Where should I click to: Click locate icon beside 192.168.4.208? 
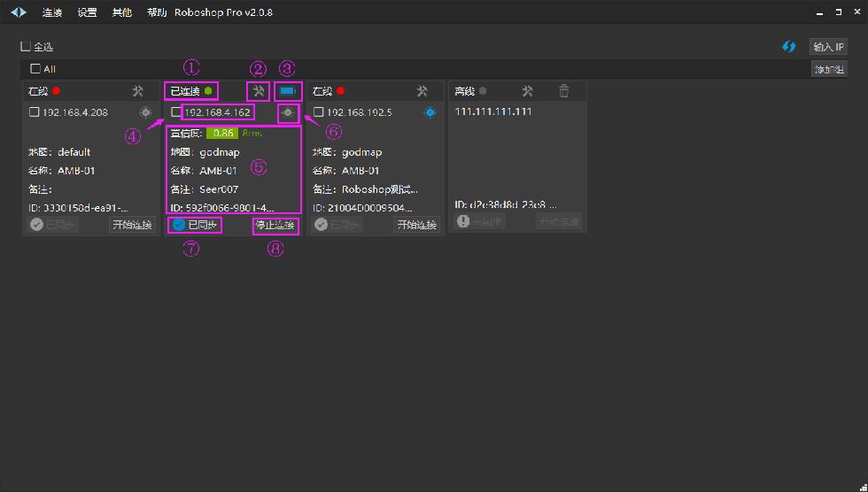tap(145, 112)
